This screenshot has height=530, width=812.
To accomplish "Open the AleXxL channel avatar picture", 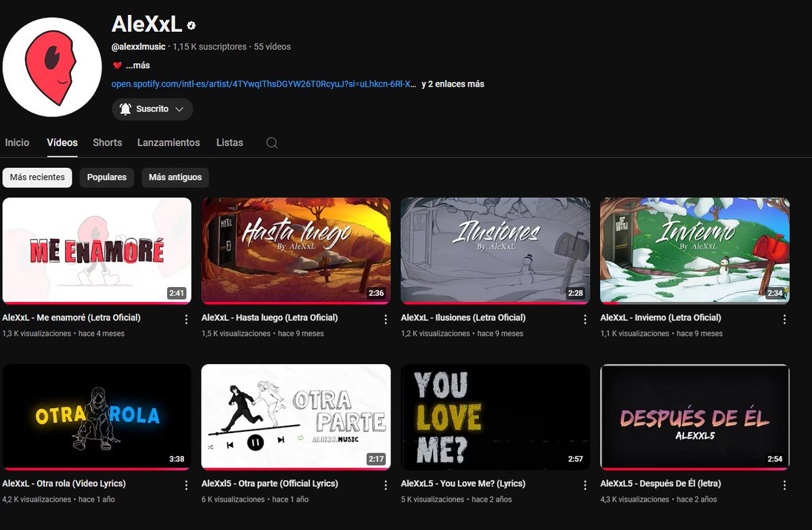I will (x=52, y=68).
